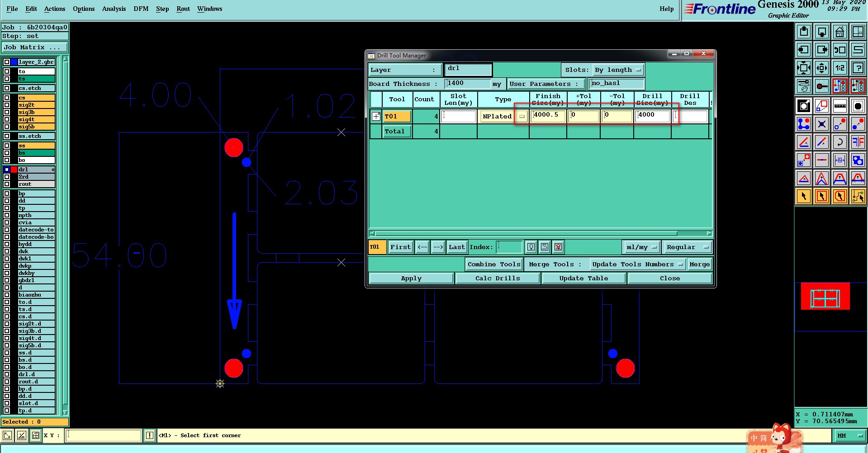
Task: Open the File menu
Action: tap(12, 9)
